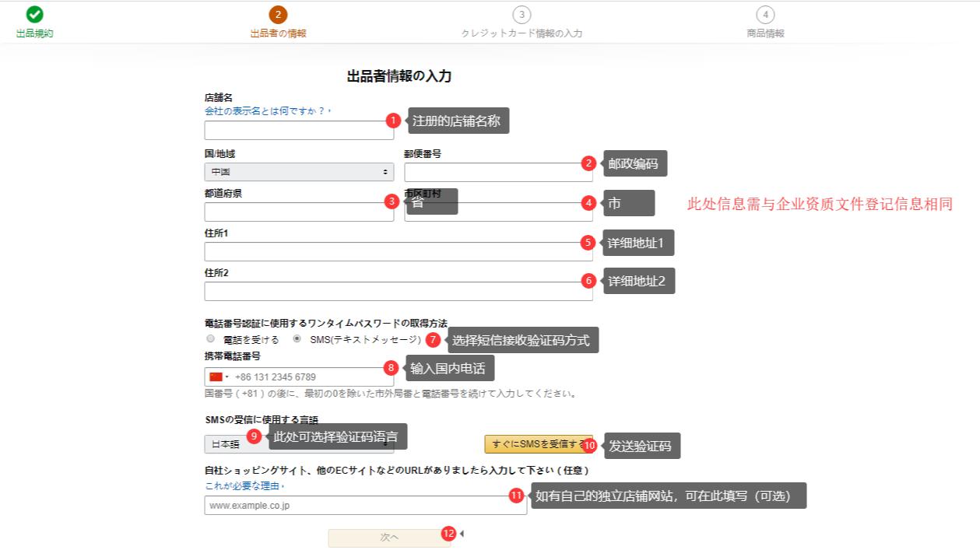Viewport: 980px width, 550px height.
Task: Click the すぐにSMSを受信する button
Action: pos(539,444)
